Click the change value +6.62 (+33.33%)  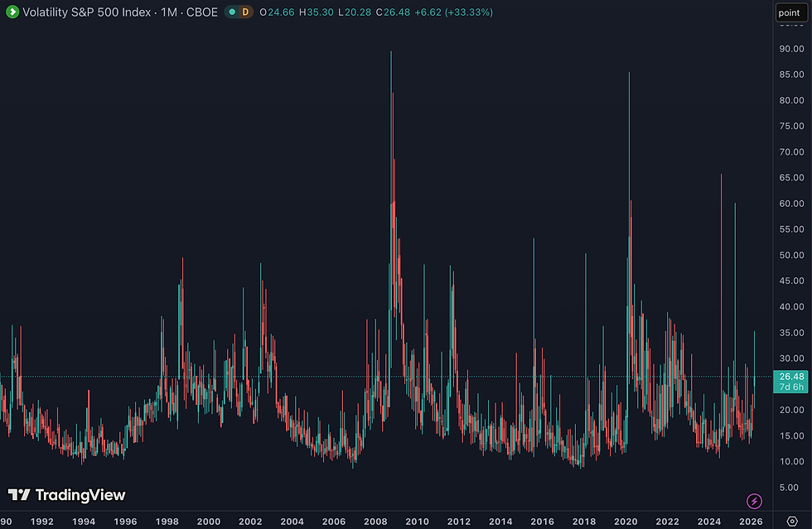pyautogui.click(x=454, y=12)
